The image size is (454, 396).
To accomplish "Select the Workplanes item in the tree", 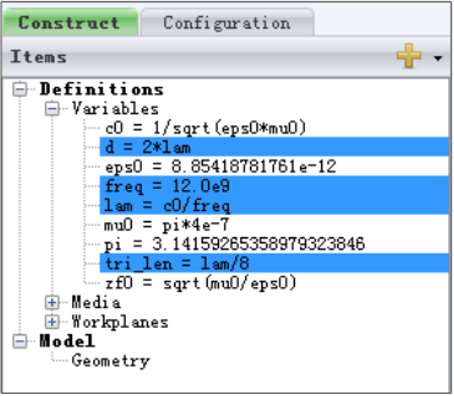I will [x=120, y=322].
